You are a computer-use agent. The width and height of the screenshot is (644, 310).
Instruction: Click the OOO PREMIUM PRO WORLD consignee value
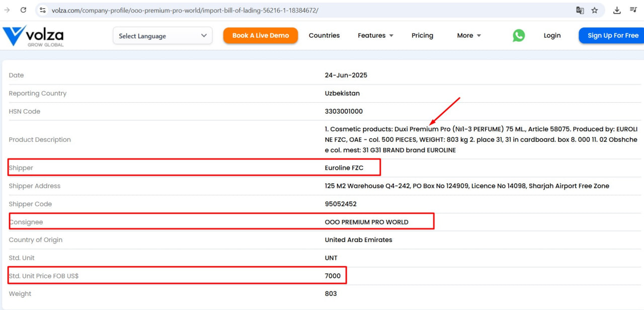click(x=366, y=222)
